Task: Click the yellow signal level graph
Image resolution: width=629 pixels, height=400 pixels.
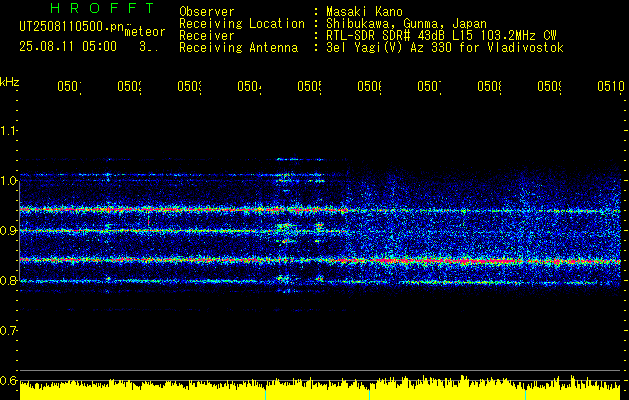Action: pyautogui.click(x=320, y=388)
